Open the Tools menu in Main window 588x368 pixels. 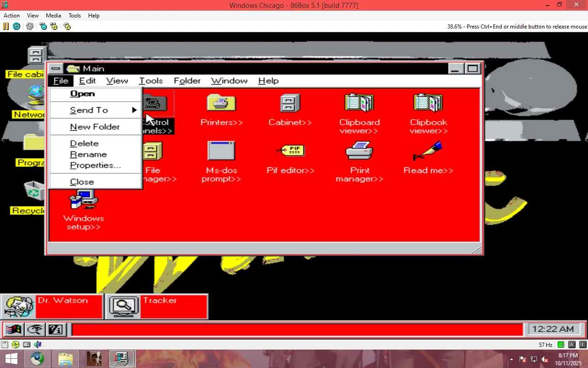151,81
